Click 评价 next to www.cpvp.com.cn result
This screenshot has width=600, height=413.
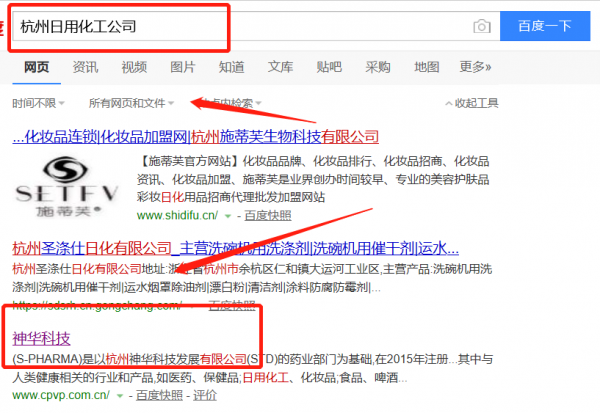pos(204,396)
